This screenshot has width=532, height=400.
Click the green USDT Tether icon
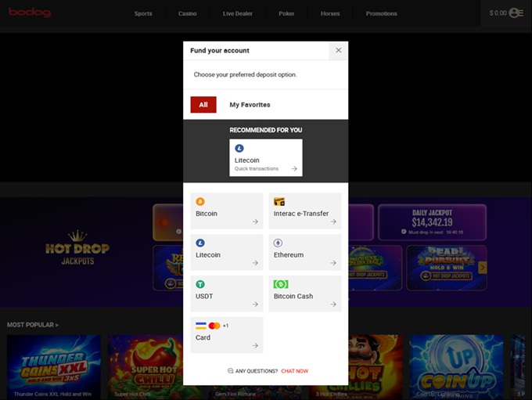[200, 284]
